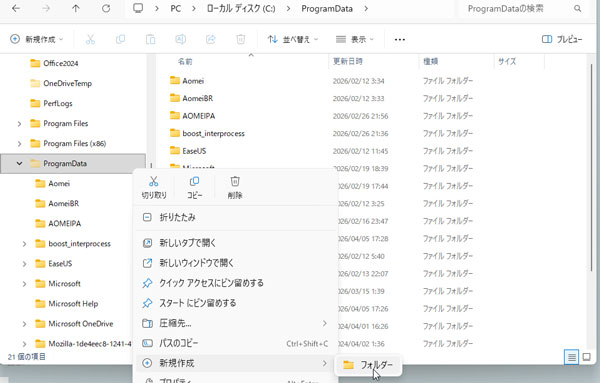
Task: Expand the Mozilla folder tree node
Action: (24, 344)
